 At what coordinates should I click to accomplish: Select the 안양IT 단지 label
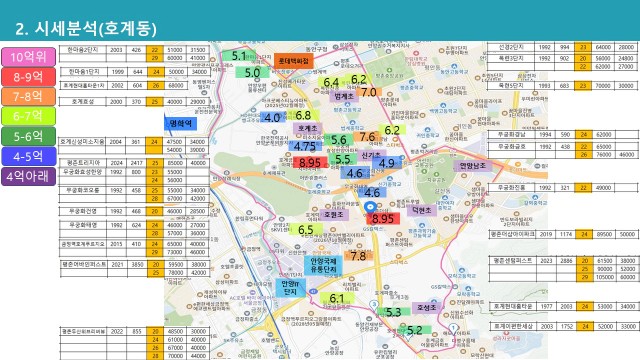(290, 288)
